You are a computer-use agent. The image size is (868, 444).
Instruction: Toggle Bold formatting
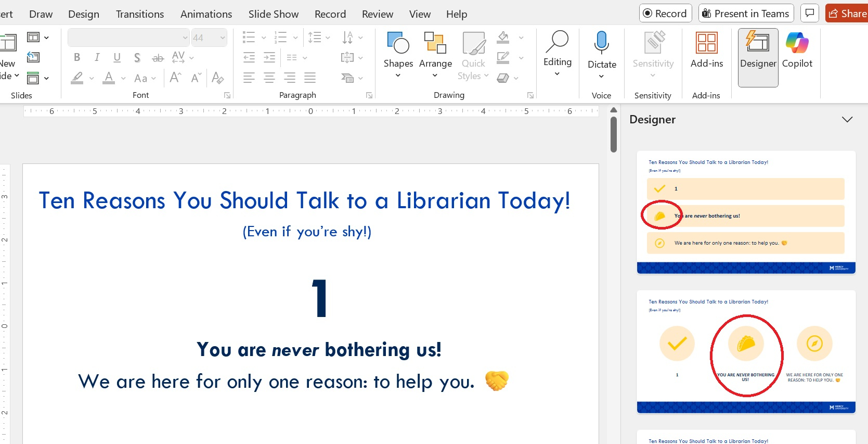tap(77, 57)
